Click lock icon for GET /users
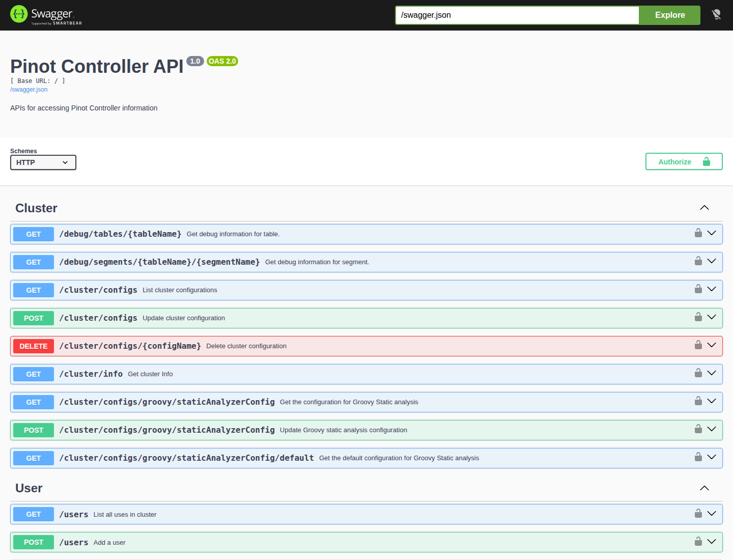Screen dimensions: 733x560 698,513
